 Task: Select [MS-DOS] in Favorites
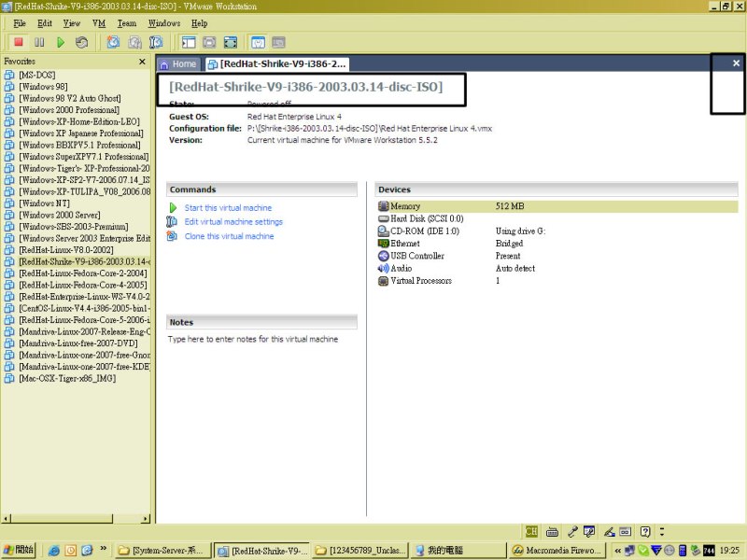click(37, 75)
